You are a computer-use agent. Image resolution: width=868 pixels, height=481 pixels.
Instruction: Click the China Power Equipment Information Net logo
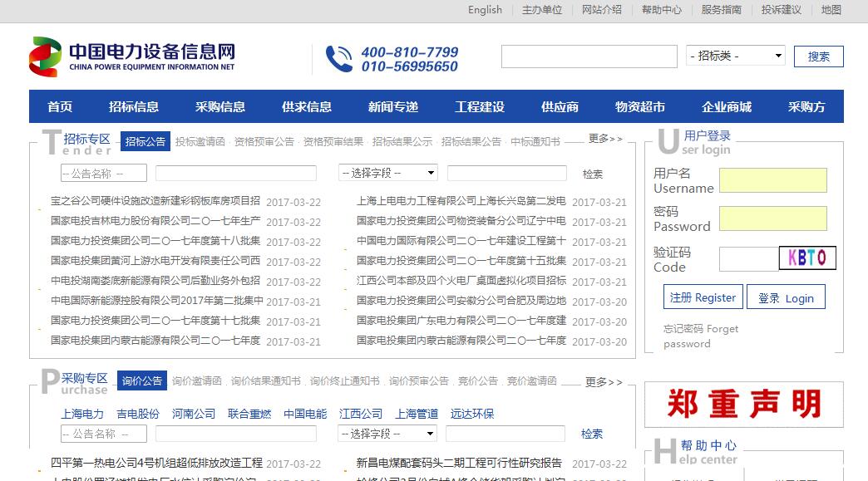tap(133, 57)
